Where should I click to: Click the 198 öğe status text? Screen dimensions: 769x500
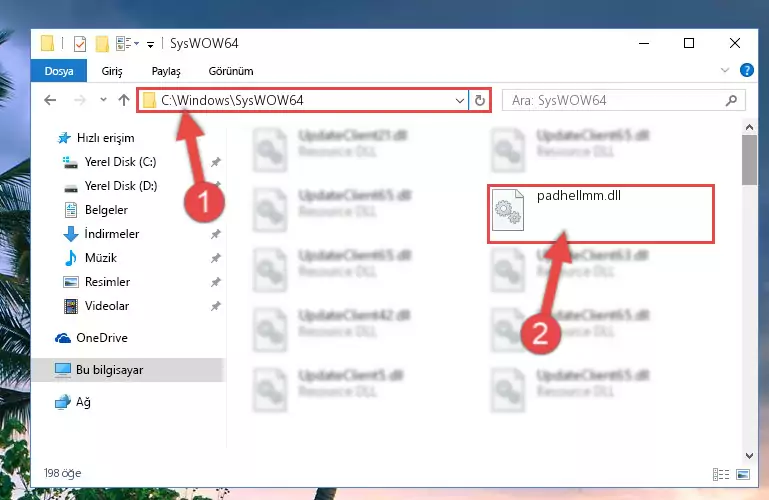click(62, 473)
